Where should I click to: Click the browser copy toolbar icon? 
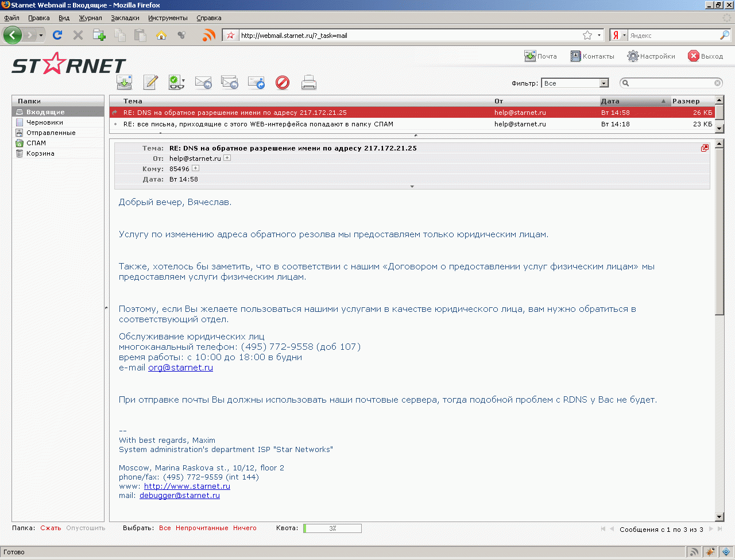[120, 35]
